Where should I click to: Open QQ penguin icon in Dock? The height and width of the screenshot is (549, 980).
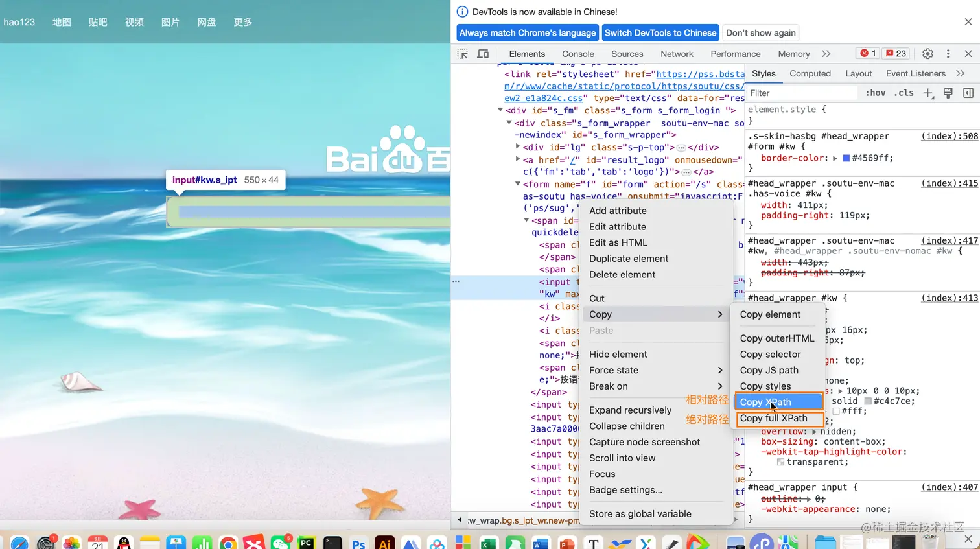pyautogui.click(x=124, y=543)
